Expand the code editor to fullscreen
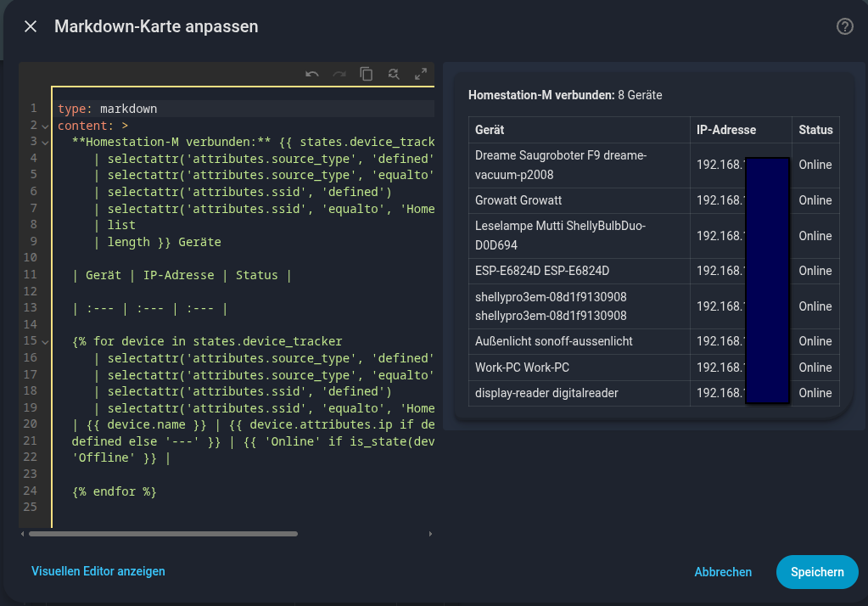Image resolution: width=868 pixels, height=606 pixels. tap(421, 74)
